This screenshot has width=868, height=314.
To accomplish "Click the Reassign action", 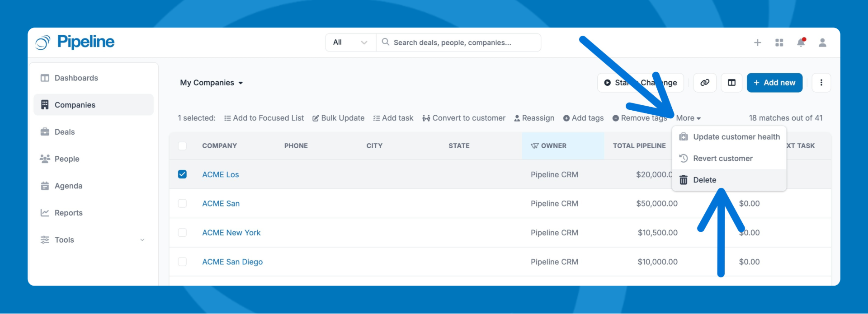I will click(534, 118).
